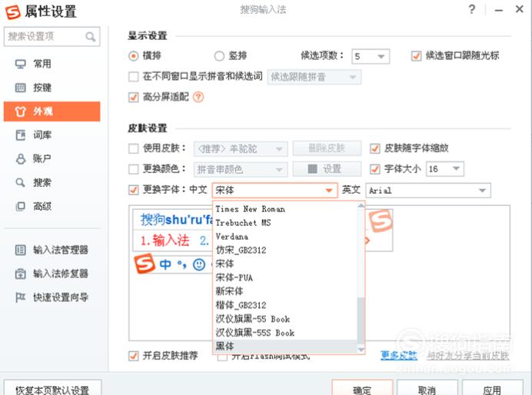The width and height of the screenshot is (532, 395).
Task: Open the 词库 dictionary section
Action: 52,135
